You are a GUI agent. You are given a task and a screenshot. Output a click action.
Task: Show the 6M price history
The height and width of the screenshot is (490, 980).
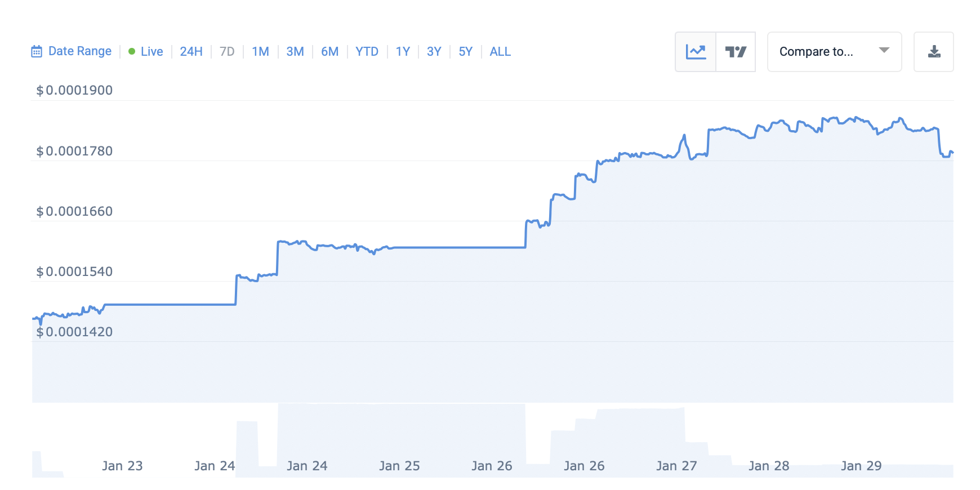click(329, 52)
